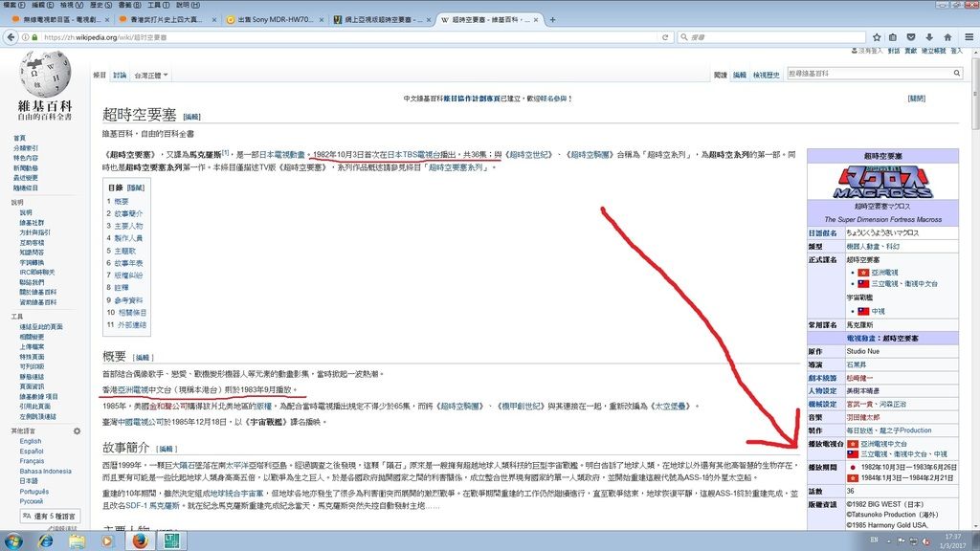Open language settings gear beside 其他語言
Viewport: 980px width, 551px height.
tap(77, 431)
